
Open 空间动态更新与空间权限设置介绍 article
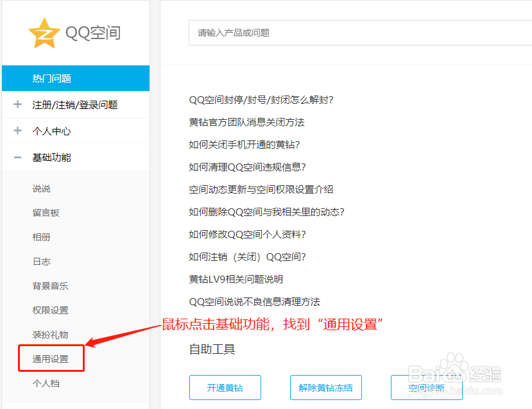pyautogui.click(x=261, y=189)
